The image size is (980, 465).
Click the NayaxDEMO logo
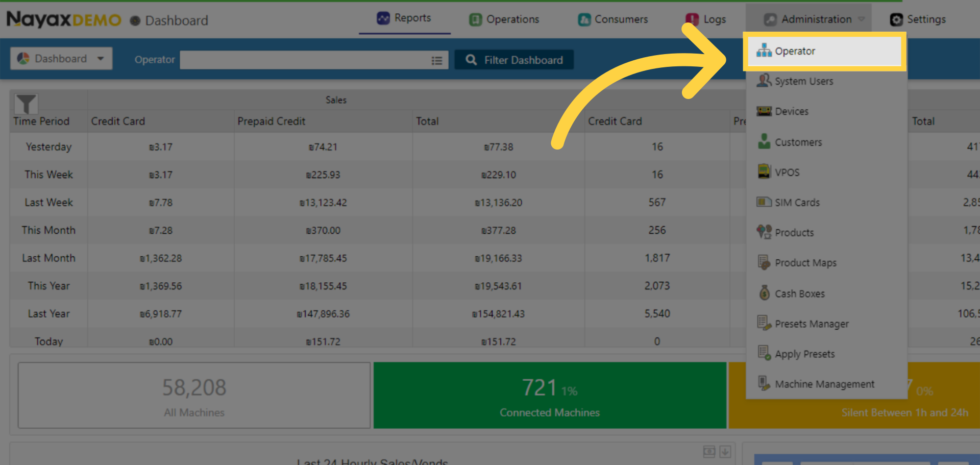click(x=64, y=19)
